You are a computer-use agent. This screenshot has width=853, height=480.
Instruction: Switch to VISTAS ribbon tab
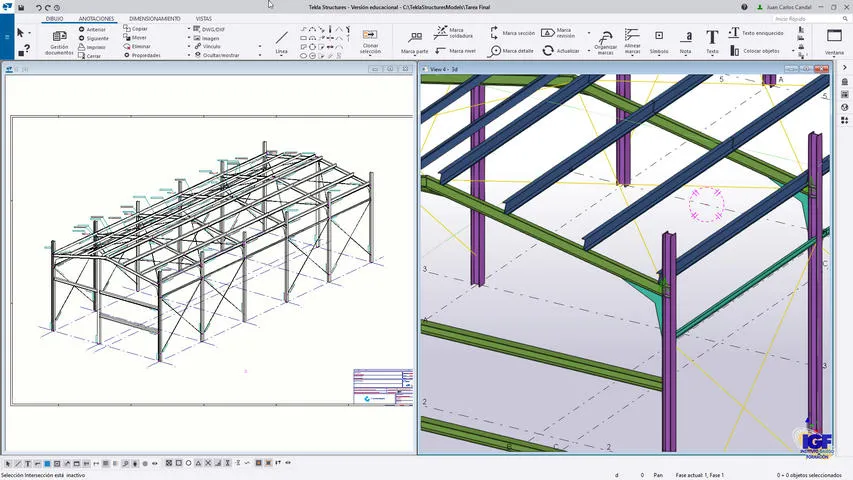pos(203,19)
